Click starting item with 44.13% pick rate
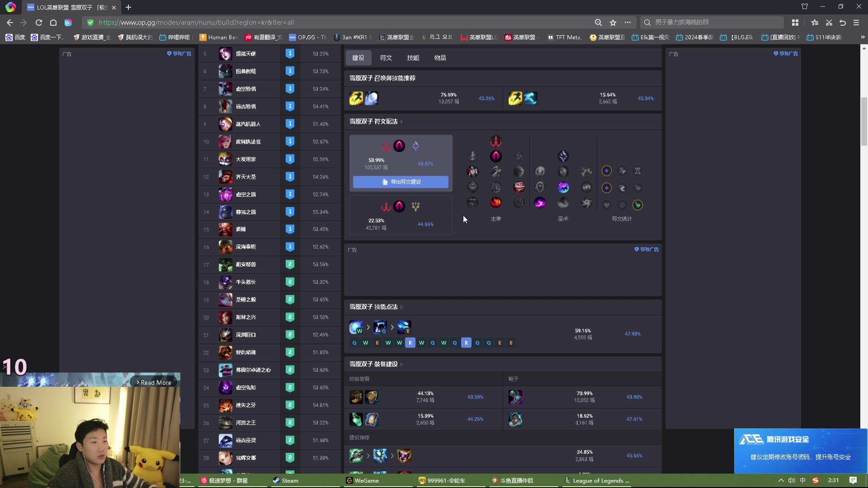 (364, 397)
